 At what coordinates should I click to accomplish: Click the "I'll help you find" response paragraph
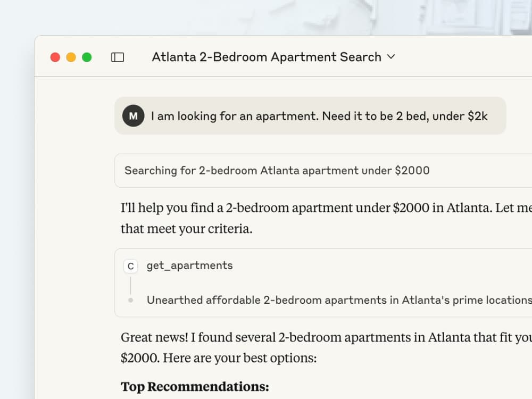coord(319,218)
